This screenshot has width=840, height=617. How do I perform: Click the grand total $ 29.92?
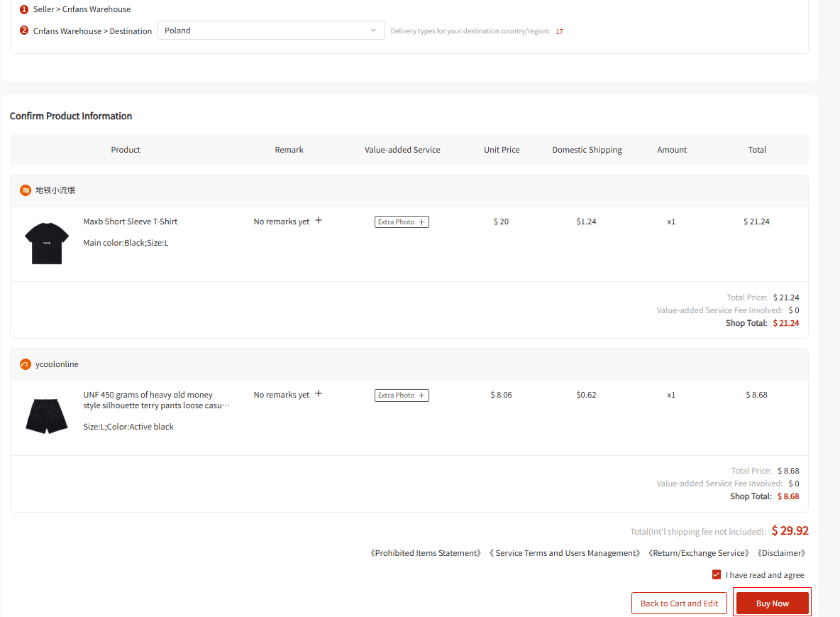pos(790,530)
